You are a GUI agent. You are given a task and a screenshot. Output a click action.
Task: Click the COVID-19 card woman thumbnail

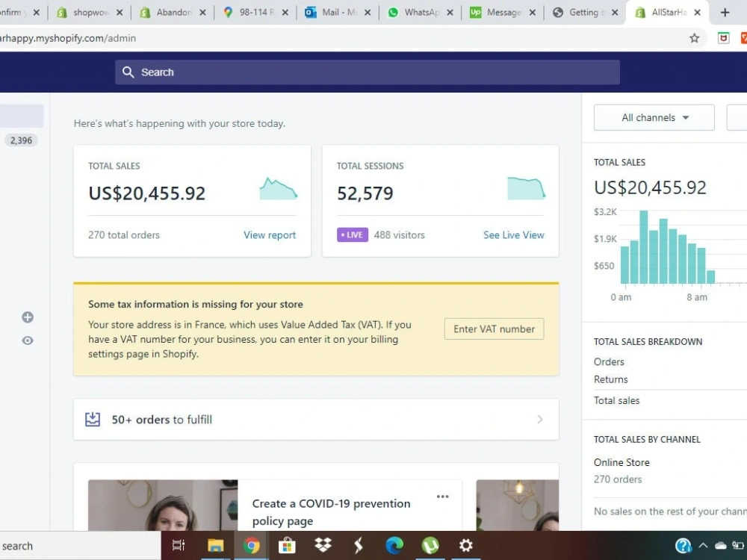[163, 505]
